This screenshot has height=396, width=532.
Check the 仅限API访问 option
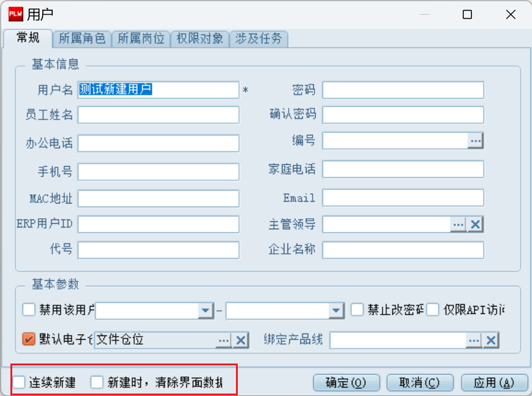433,310
